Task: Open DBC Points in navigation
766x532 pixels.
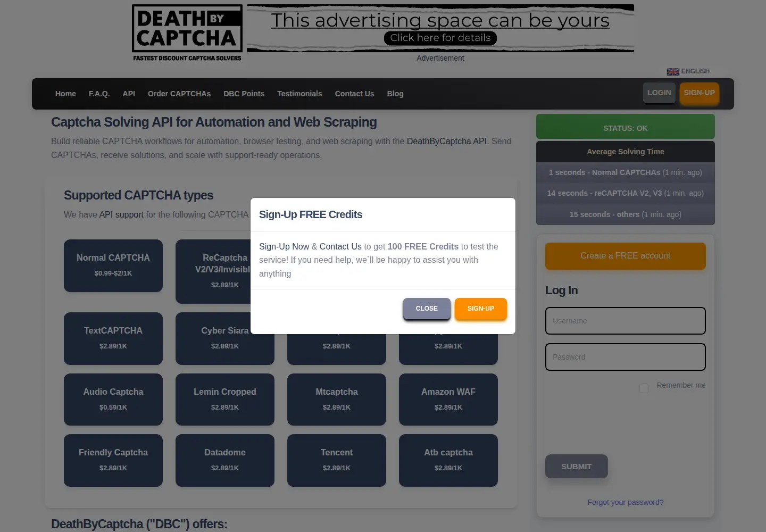Action: click(x=244, y=94)
